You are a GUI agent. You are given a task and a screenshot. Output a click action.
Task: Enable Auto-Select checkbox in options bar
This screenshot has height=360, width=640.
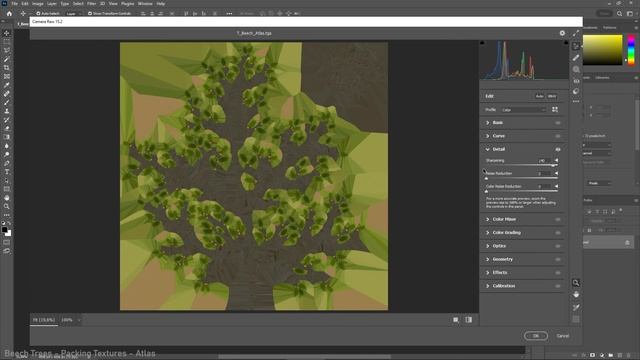(38, 13)
